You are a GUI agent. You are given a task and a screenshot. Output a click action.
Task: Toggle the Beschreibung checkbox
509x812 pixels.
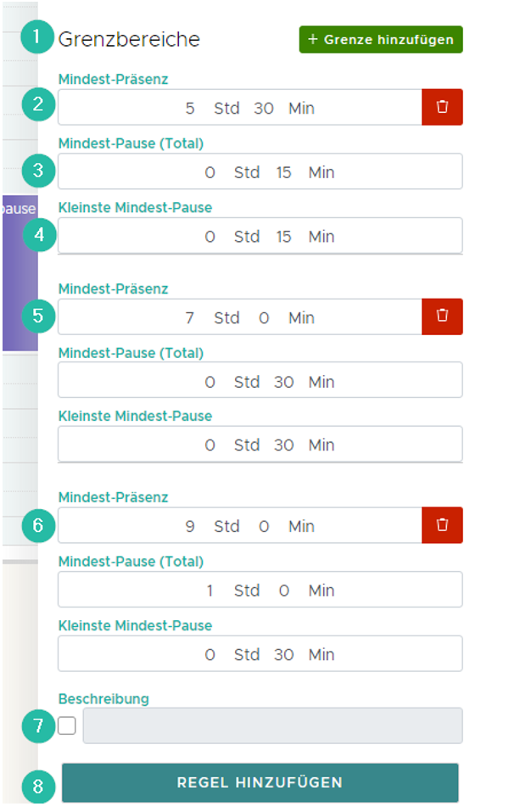[67, 726]
